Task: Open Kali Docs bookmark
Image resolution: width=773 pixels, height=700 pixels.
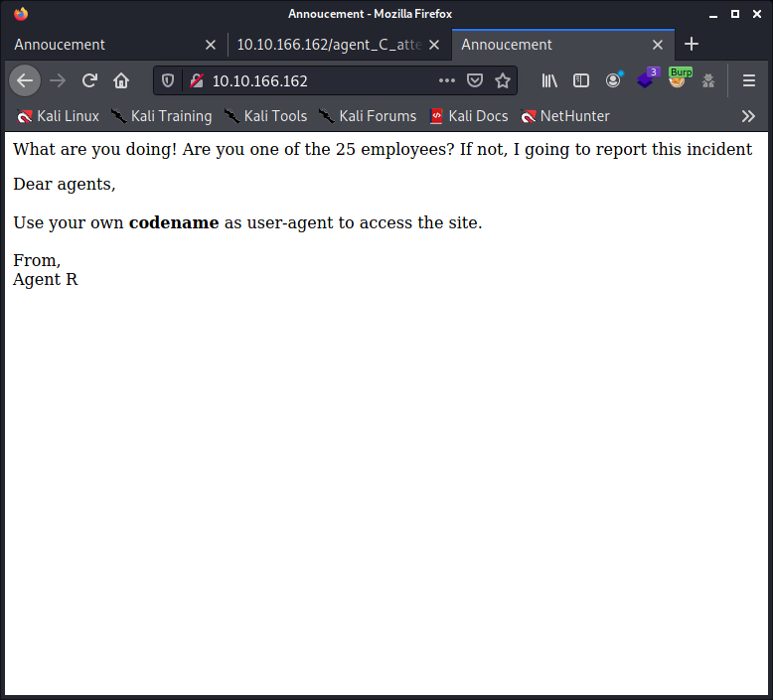Action: 468,116
